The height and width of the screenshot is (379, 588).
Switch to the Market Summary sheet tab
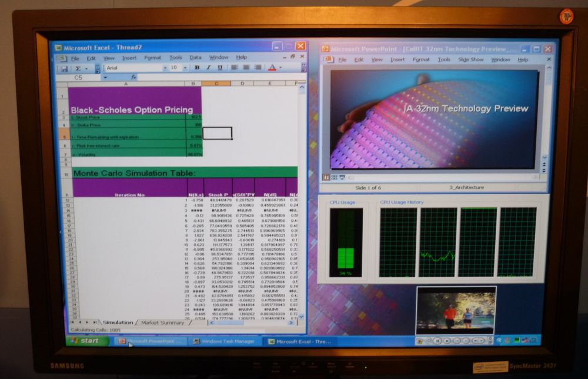pyautogui.click(x=162, y=323)
